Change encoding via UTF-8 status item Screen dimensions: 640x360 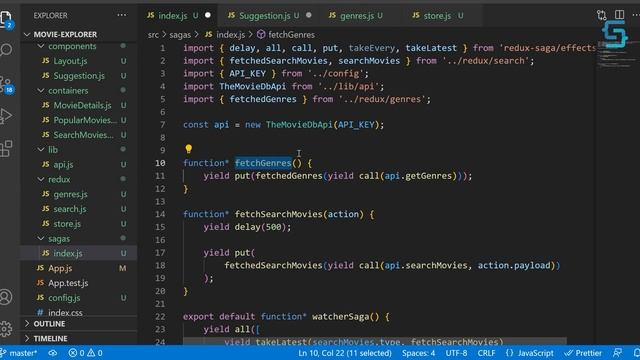[x=456, y=353]
